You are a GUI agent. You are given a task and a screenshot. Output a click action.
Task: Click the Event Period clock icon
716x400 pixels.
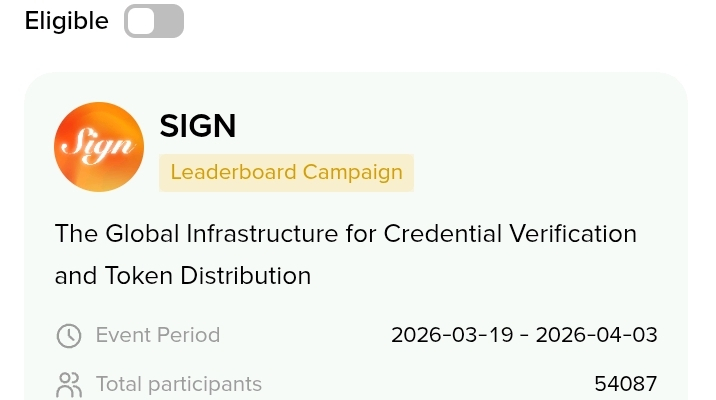(68, 335)
